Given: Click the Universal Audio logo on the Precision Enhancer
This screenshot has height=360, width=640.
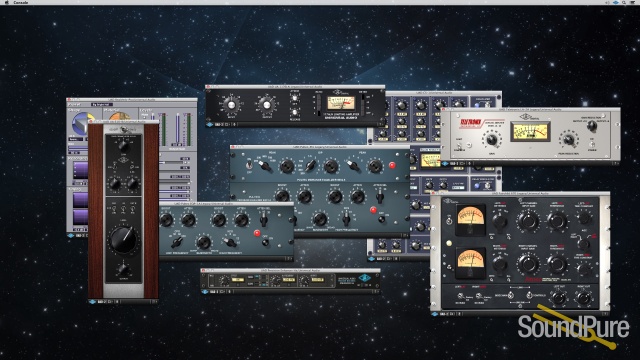Looking at the screenshot, I should pyautogui.click(x=363, y=278).
